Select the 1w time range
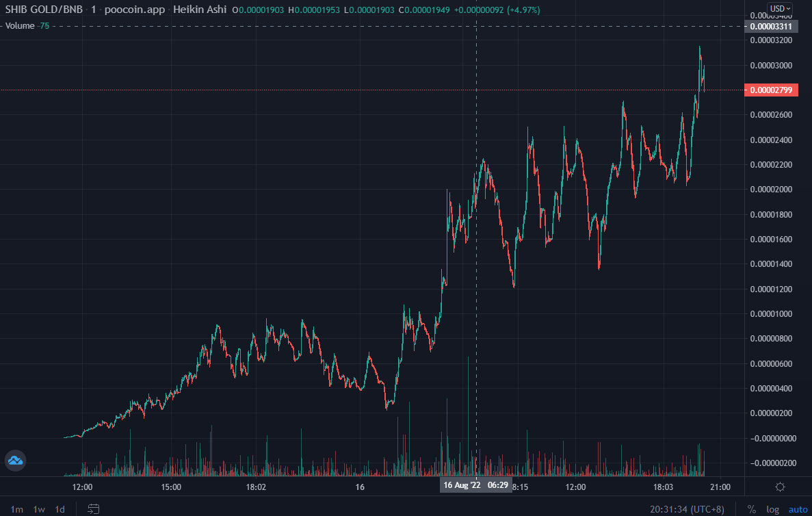The height and width of the screenshot is (516, 812). coord(39,509)
